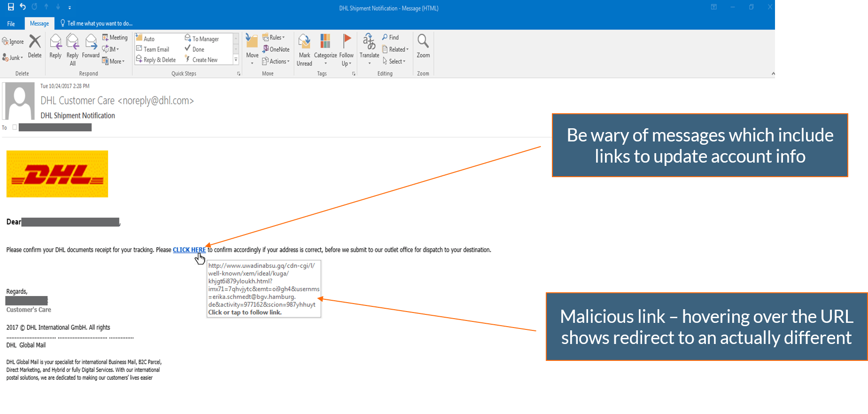Expand the More respond options
The height and width of the screenshot is (414, 868).
click(x=113, y=62)
